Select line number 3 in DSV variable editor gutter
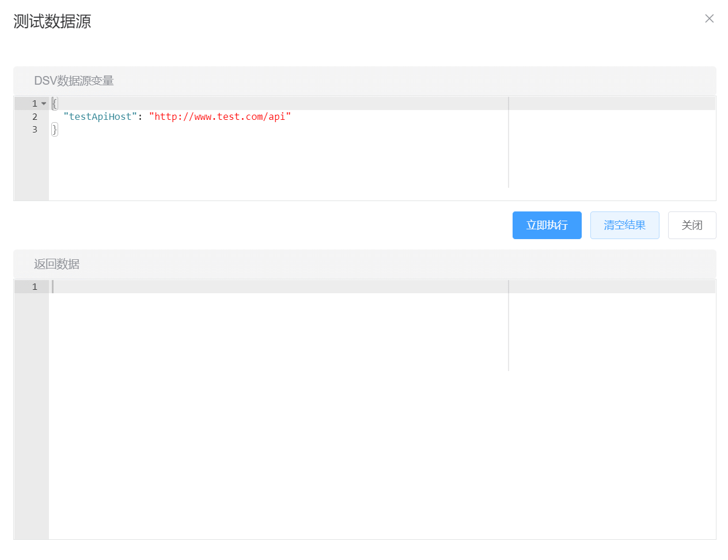728x560 pixels. 35,130
